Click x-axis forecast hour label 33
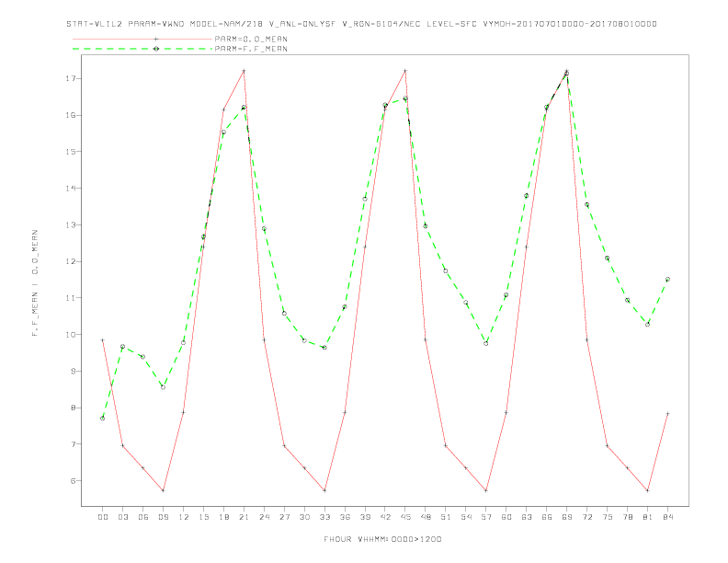The height and width of the screenshot is (563, 728). pos(324,517)
